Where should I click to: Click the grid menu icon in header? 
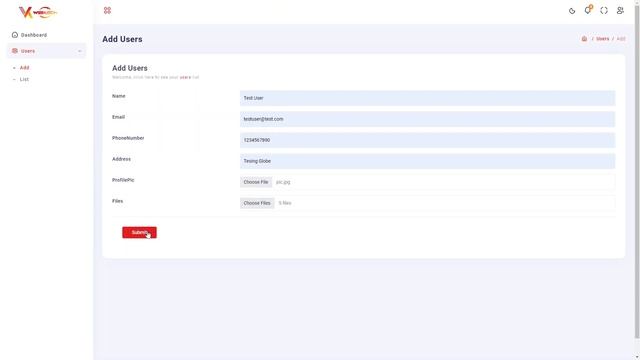point(107,11)
